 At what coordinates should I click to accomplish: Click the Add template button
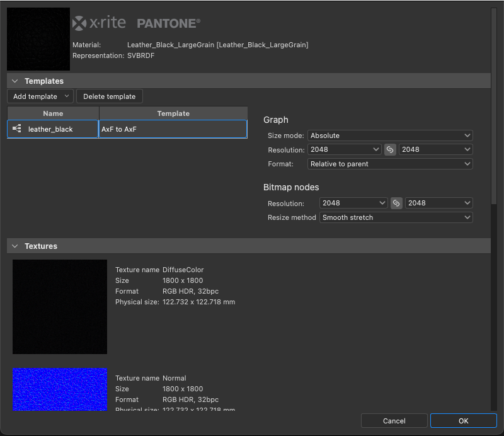coord(35,96)
